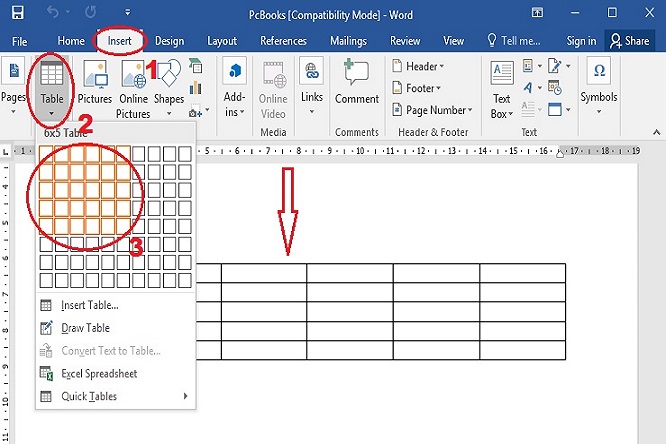Click the tab selector at ruler corner
This screenshot has height=444, width=666.
click(6, 152)
